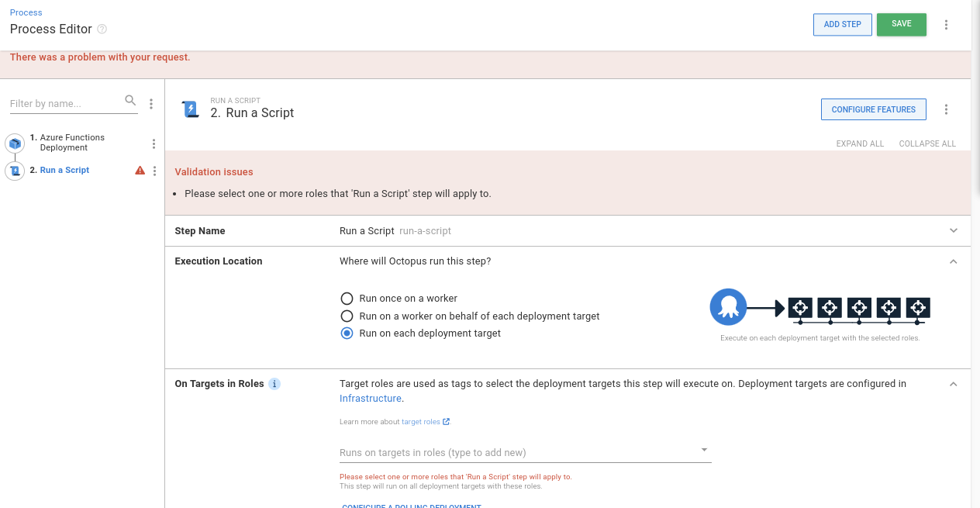Collapse the Execution Location section
This screenshot has width=980, height=508.
[x=953, y=261]
